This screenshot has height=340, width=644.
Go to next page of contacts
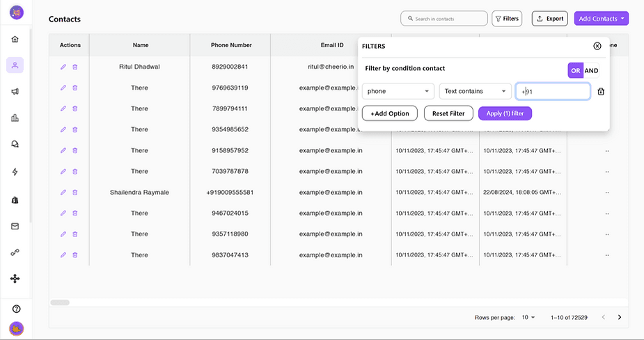coord(620,317)
